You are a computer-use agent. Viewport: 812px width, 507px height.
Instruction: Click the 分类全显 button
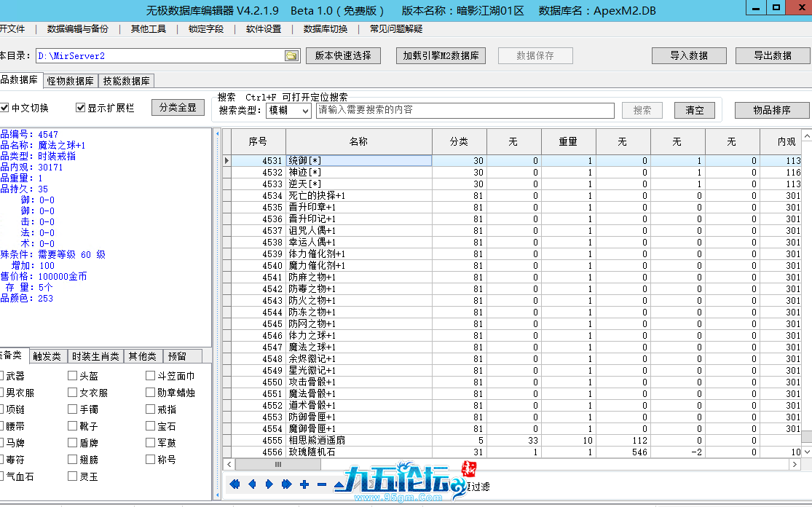click(178, 108)
